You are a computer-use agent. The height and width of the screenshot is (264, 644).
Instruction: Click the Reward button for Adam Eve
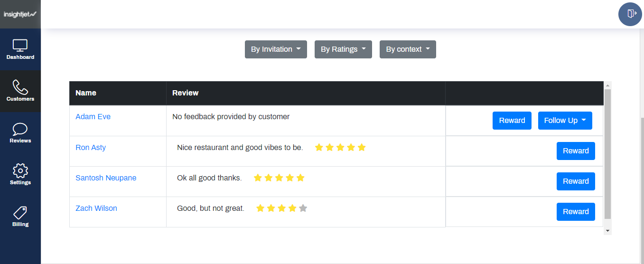[x=512, y=121]
